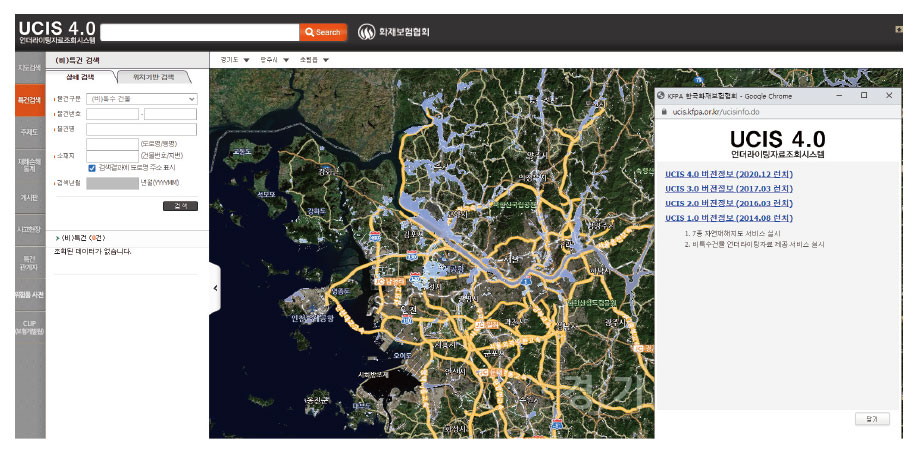Open UCIS 2.0 버전정보 (2016.03) link
The image size is (920, 452).
[x=729, y=203]
